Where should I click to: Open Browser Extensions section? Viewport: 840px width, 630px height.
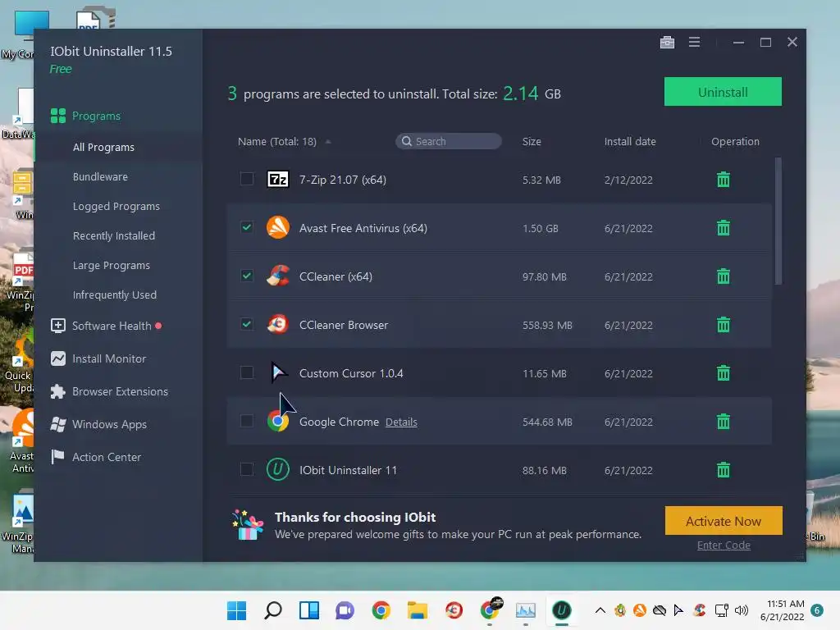[109, 391]
